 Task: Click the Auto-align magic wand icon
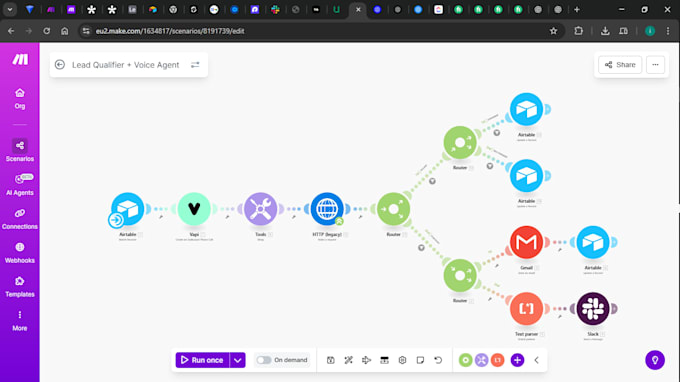(x=348, y=360)
